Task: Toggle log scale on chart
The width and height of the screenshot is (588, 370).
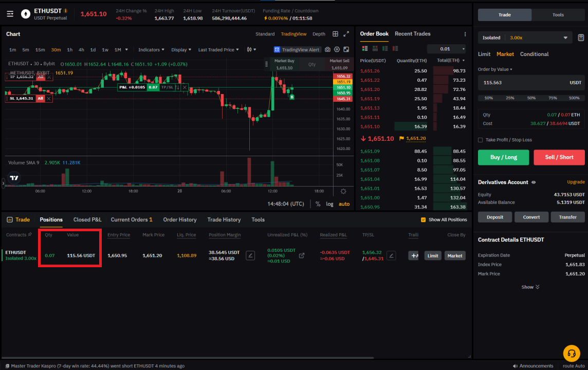Action: pos(329,204)
